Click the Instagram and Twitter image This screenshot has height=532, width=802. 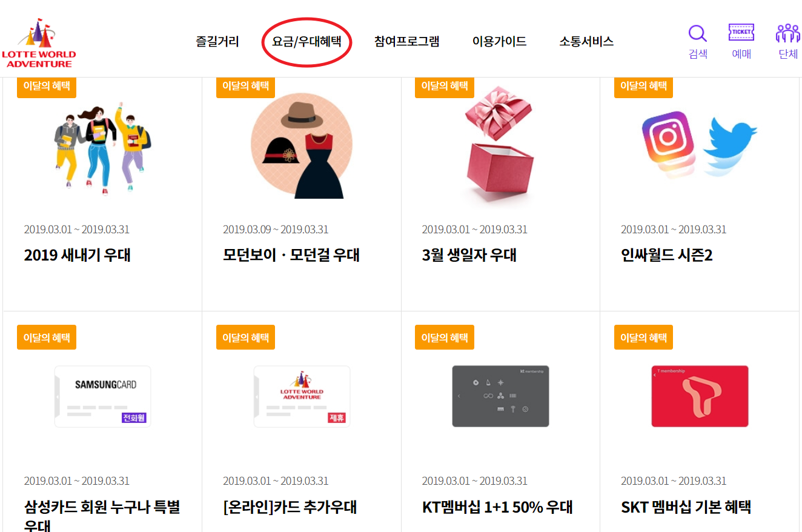[x=699, y=145]
